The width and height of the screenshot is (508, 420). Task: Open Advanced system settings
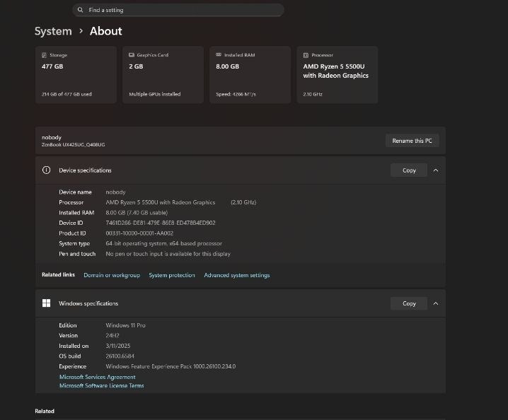pos(236,275)
